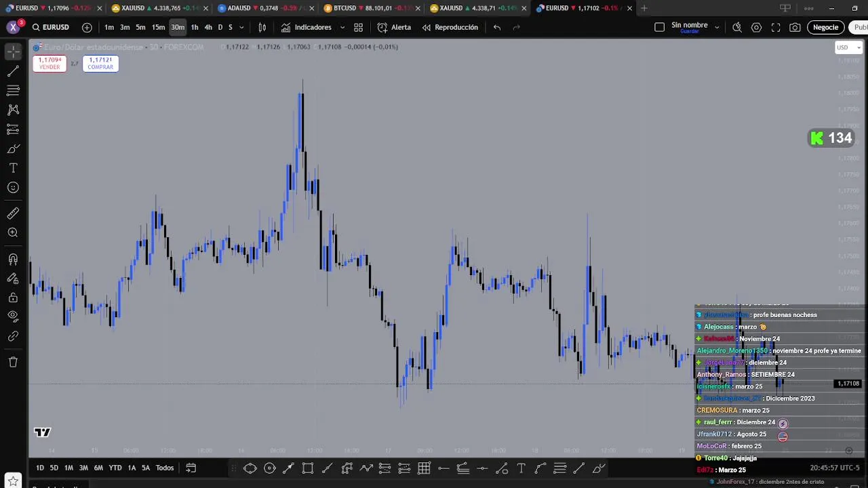Undo the last chart action
The width and height of the screenshot is (868, 488).
pyautogui.click(x=497, y=27)
